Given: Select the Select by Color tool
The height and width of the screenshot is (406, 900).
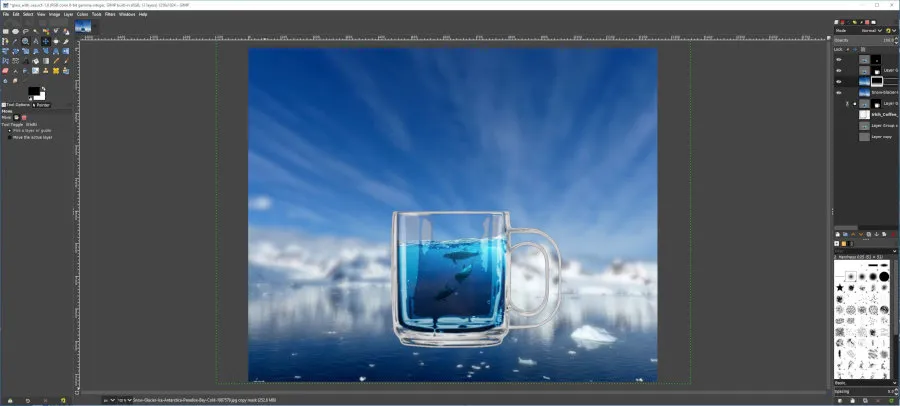Looking at the screenshot, I should (45, 31).
